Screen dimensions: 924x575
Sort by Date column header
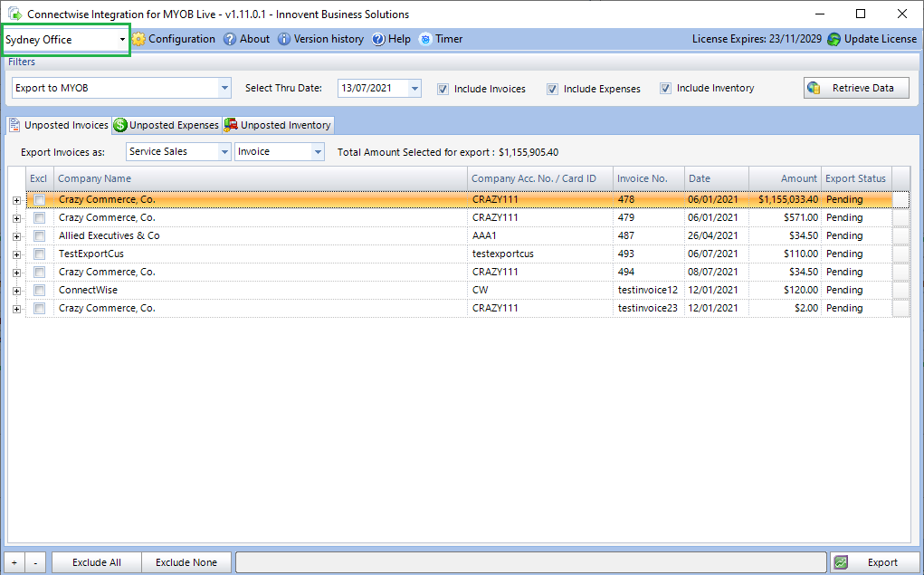[717, 178]
